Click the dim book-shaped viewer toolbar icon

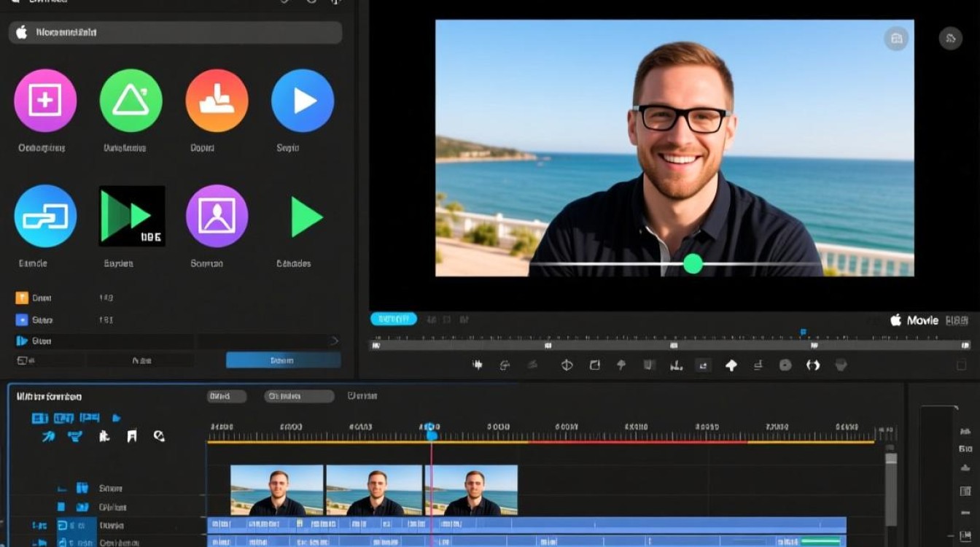point(649,365)
